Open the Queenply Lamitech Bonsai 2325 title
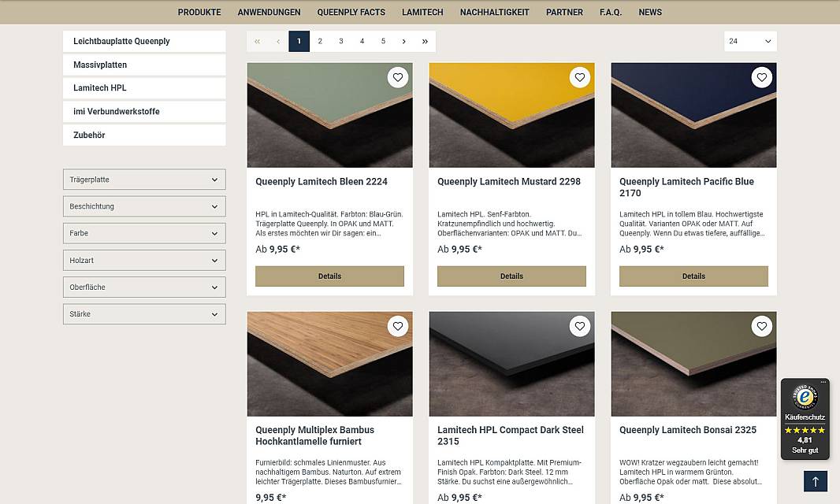The width and height of the screenshot is (840, 504). (688, 430)
